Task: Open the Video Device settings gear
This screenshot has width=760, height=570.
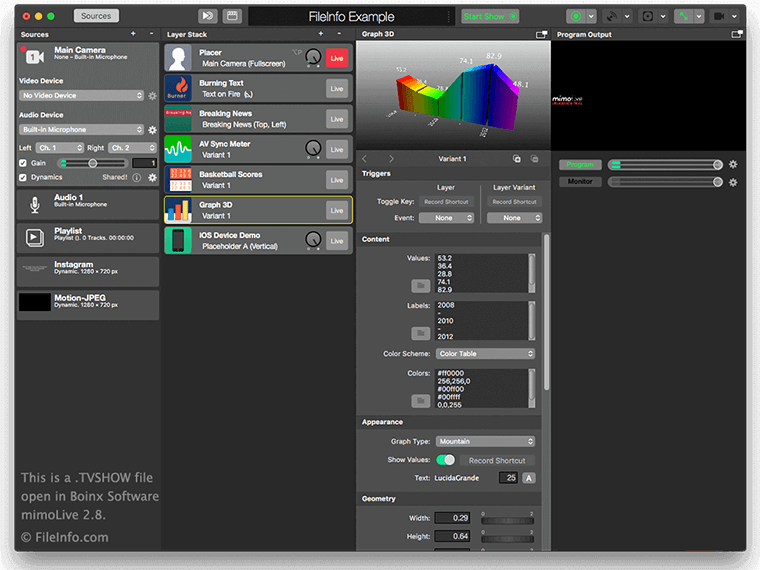Action: [x=153, y=96]
